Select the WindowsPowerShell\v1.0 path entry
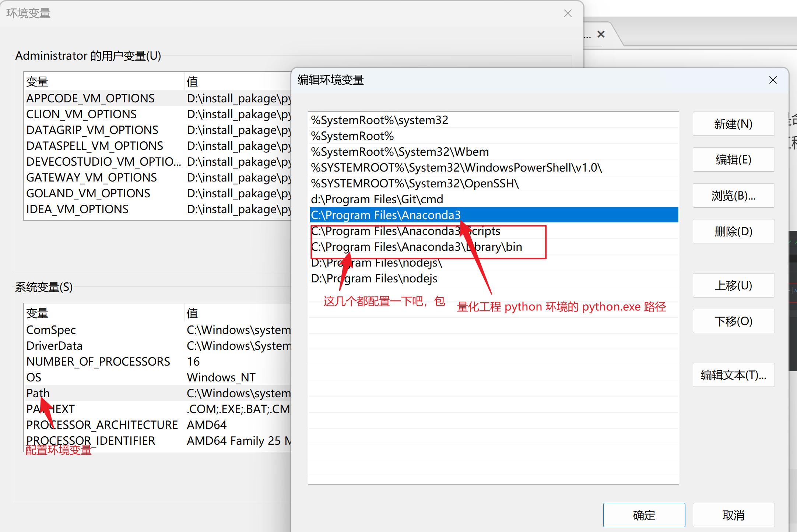 (x=456, y=168)
